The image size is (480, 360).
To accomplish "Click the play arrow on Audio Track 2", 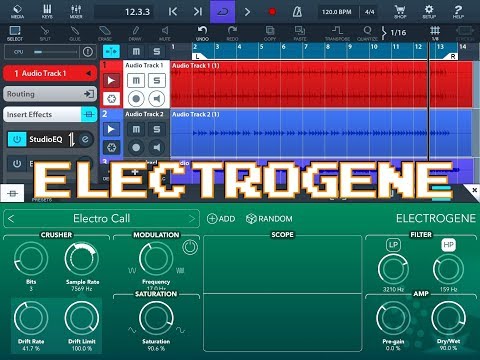I will pos(111,129).
